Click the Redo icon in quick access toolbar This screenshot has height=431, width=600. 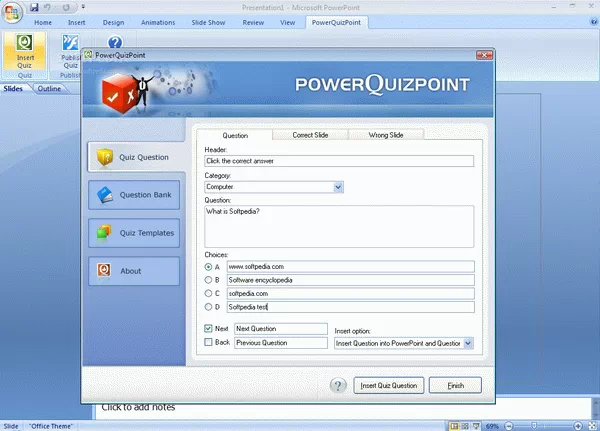pyautogui.click(x=66, y=7)
